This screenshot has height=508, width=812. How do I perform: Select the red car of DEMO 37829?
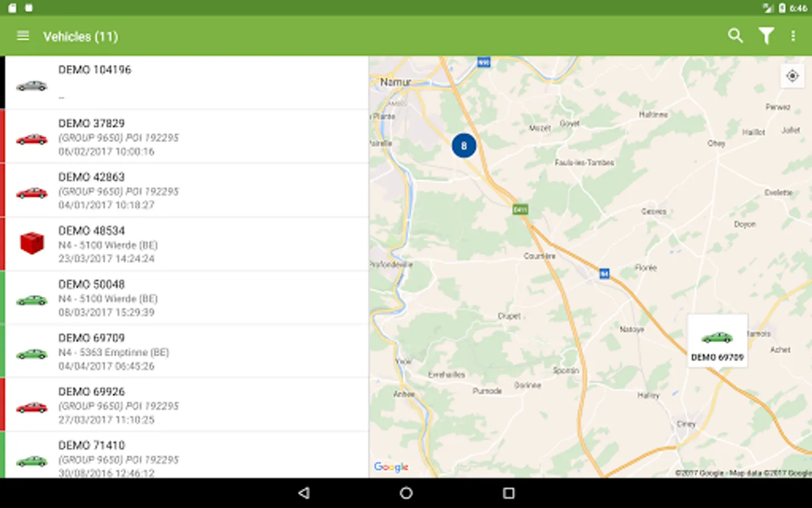click(32, 139)
